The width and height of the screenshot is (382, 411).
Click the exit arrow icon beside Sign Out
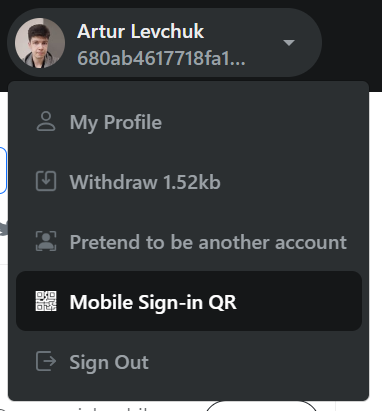[46, 361]
